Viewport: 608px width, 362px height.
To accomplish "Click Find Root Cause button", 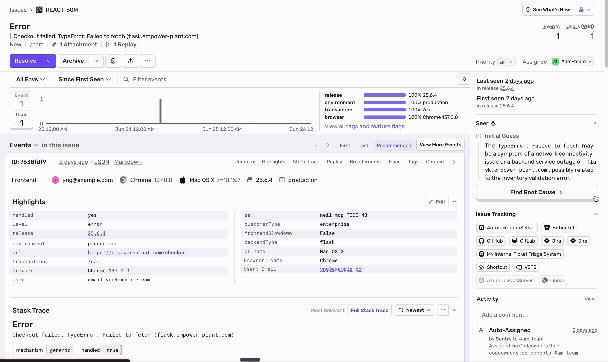I will pyautogui.click(x=536, y=192).
